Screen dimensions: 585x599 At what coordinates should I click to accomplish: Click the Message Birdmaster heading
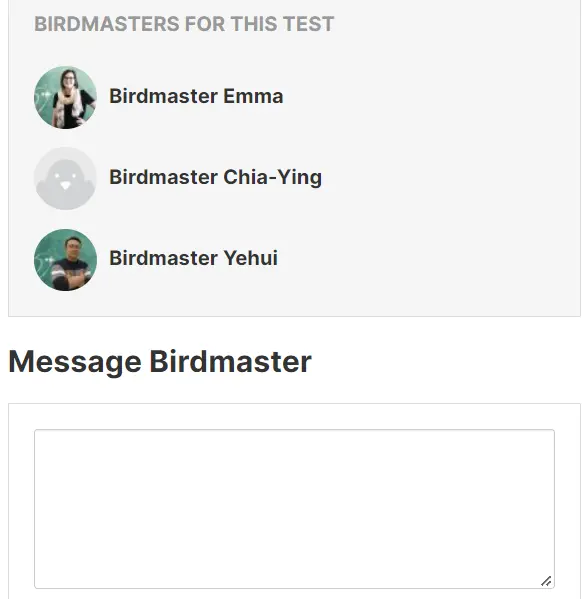point(160,362)
